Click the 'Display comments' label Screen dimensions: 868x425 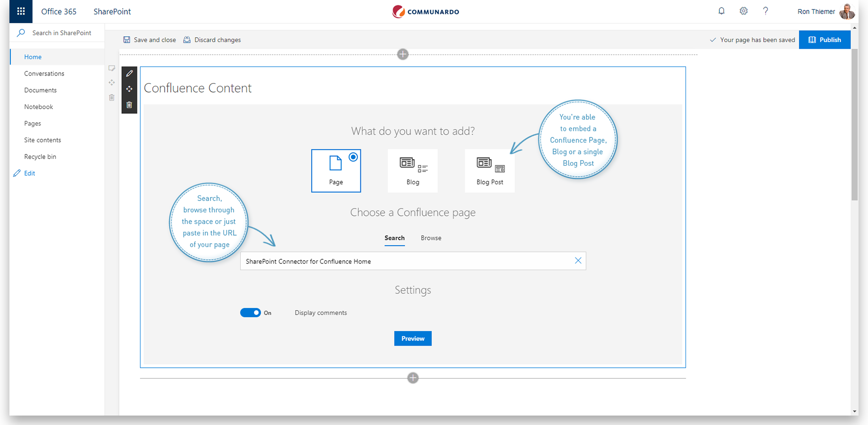[x=321, y=313]
